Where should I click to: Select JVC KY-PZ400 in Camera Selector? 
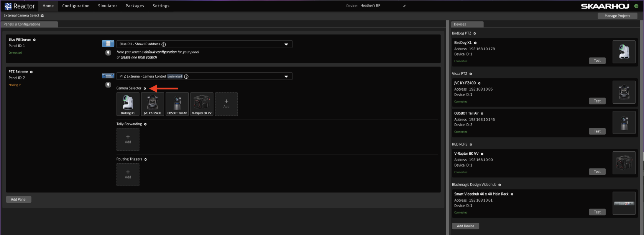(153, 104)
